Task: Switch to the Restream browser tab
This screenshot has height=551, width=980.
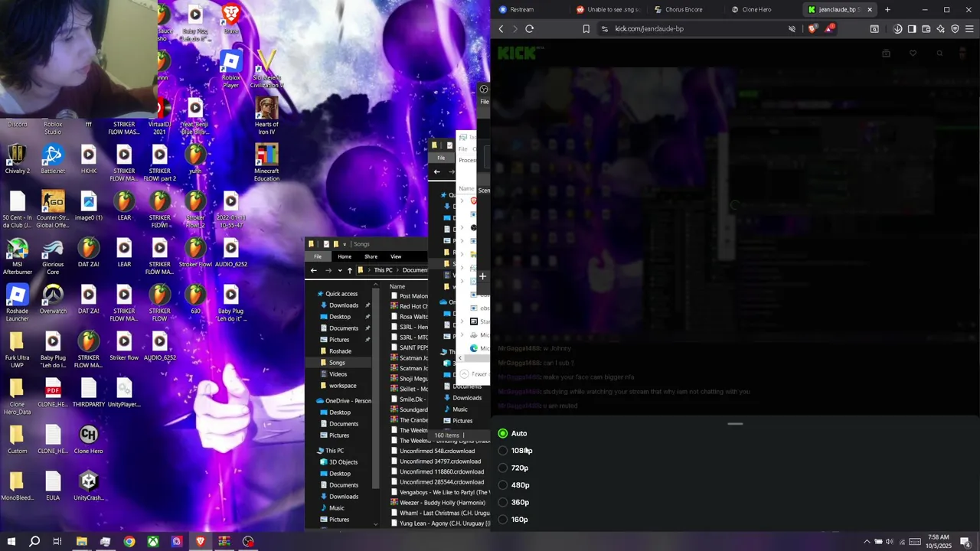Action: pyautogui.click(x=528, y=9)
